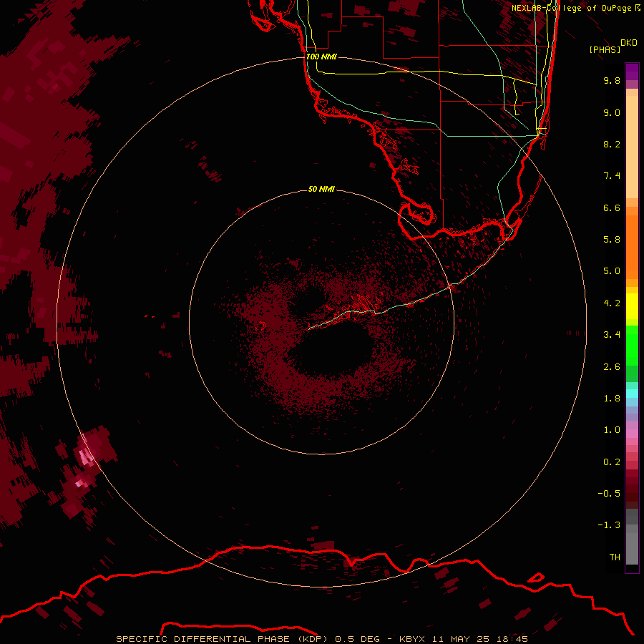Click the DKD label above the color scale
The width and height of the screenshot is (644, 644).
[x=629, y=43]
